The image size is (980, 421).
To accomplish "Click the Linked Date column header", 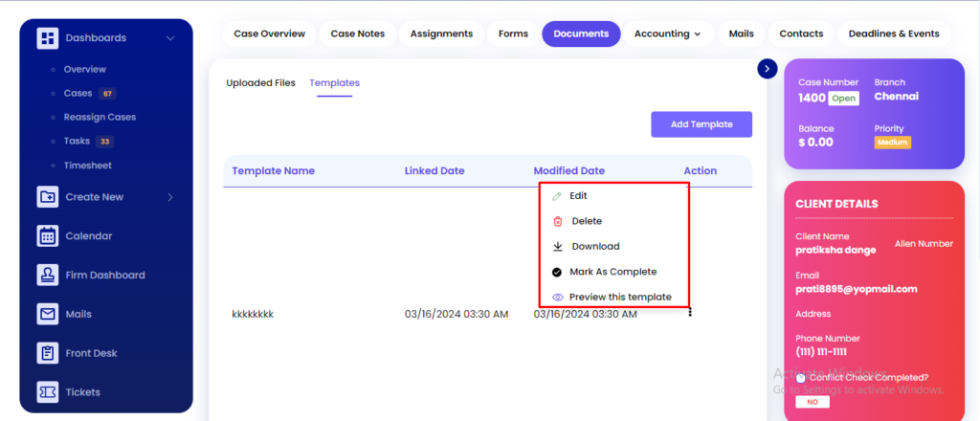I will pos(434,170).
